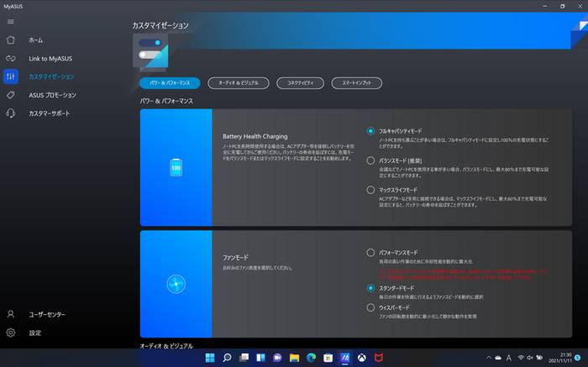Open ASUS Promotion (ASUS プロモーション) sidebar item
The width and height of the screenshot is (588, 367).
tap(52, 95)
